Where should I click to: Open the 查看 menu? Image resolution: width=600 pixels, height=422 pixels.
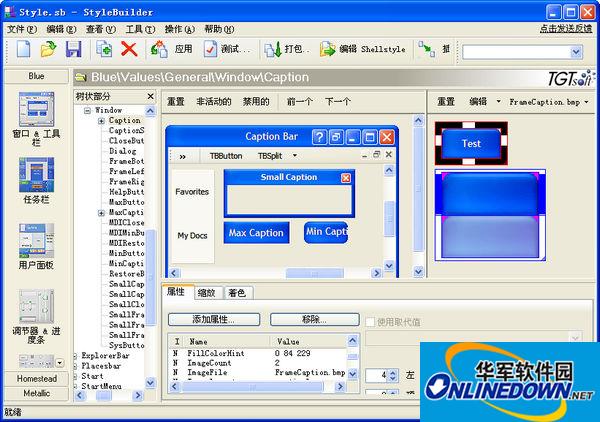coord(101,29)
